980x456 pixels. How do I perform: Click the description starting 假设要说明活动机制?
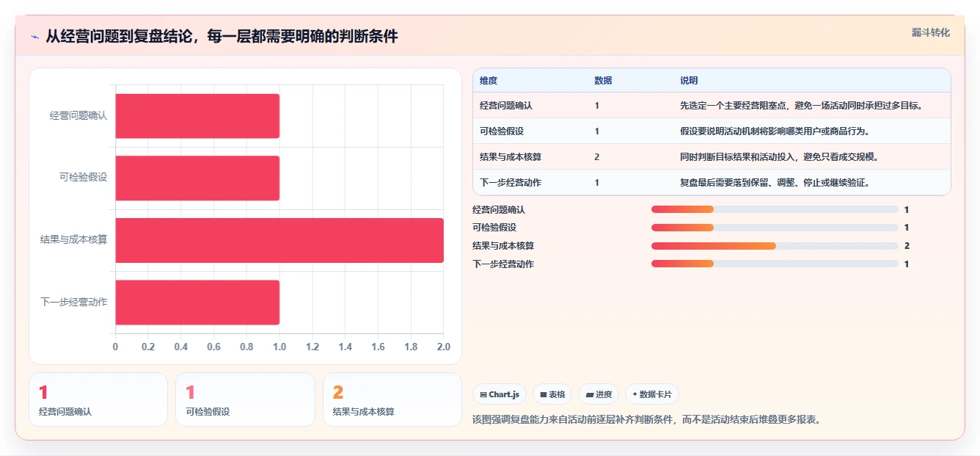[775, 131]
